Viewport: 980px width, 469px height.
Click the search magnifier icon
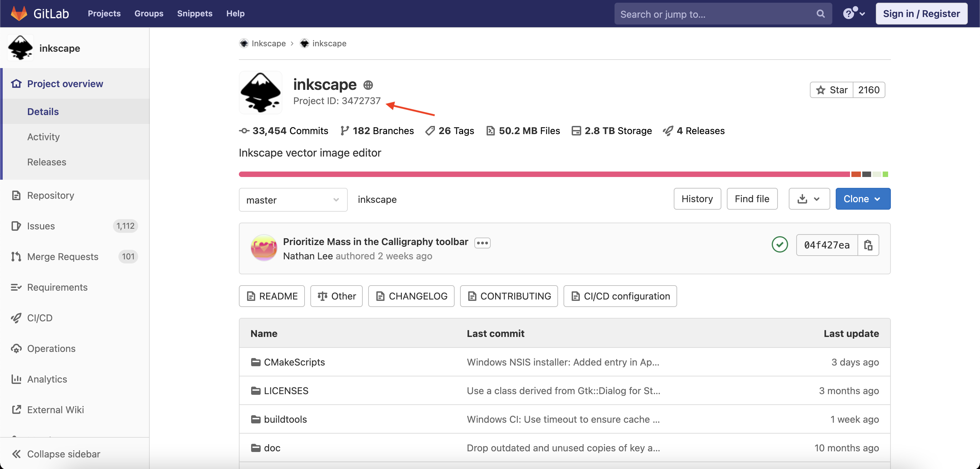click(x=821, y=14)
